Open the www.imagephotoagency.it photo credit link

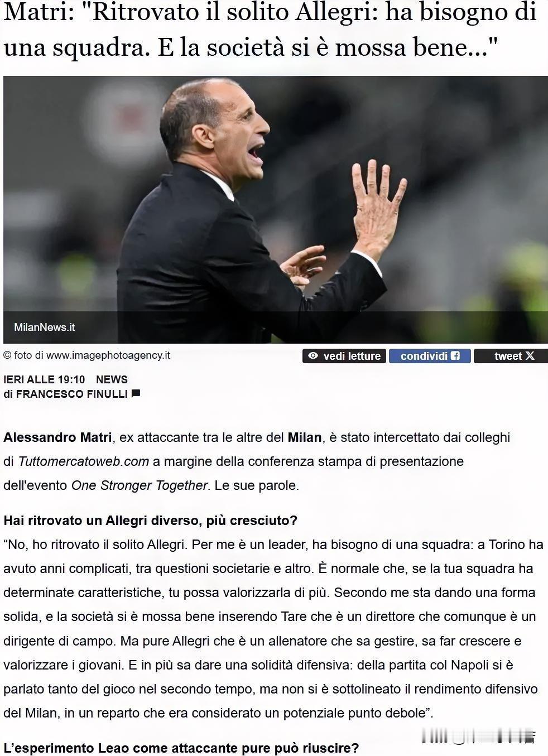point(108,355)
